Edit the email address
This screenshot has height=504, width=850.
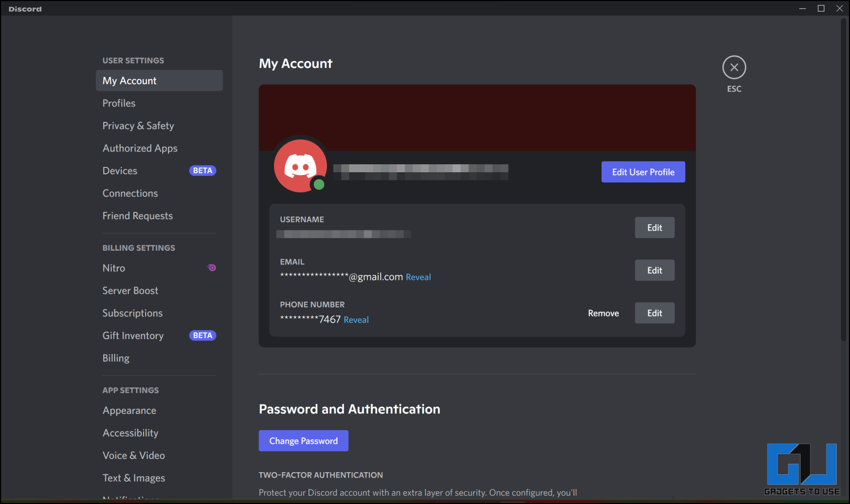click(654, 270)
